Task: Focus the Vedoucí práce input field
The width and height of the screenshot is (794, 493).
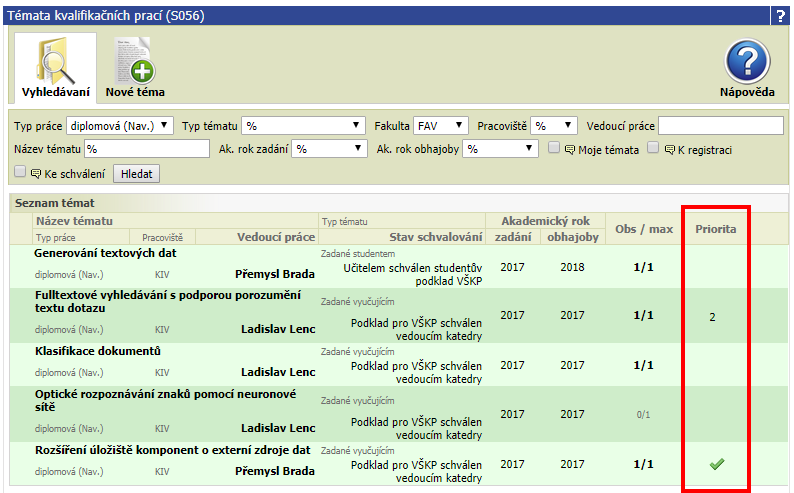Action: click(x=721, y=126)
